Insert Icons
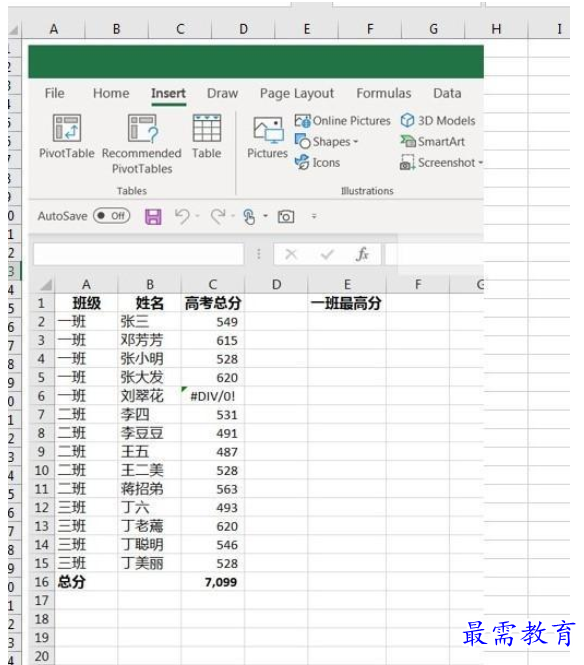Screen dimensions: 584x665 [x=318, y=162]
